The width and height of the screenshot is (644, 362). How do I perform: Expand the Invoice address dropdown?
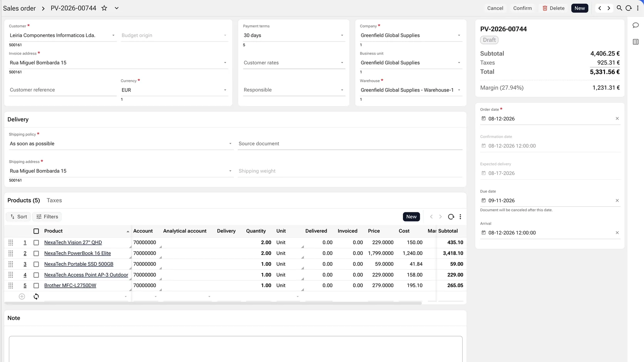pyautogui.click(x=225, y=63)
